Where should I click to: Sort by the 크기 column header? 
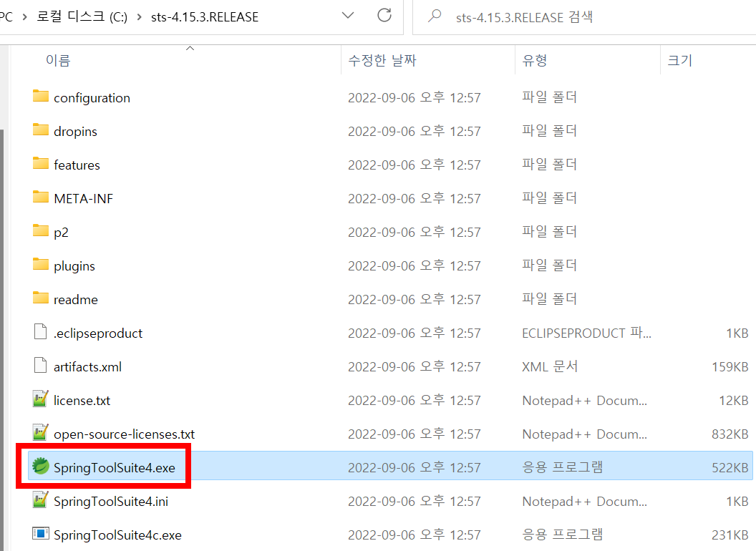[x=679, y=60]
